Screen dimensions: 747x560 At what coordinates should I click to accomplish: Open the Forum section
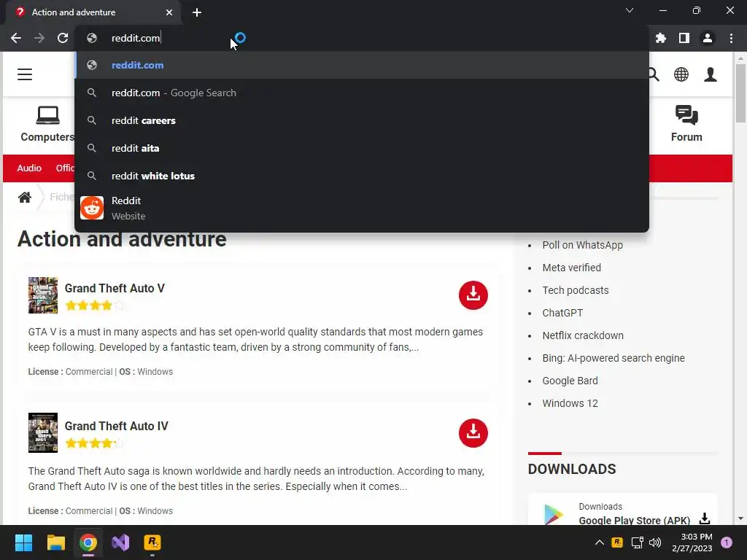(686, 124)
